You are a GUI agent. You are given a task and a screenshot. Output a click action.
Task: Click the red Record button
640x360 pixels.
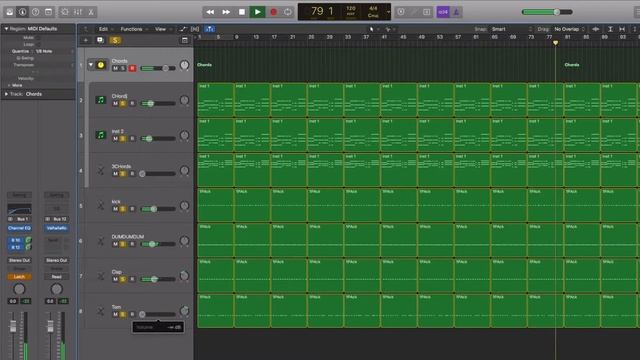[273, 12]
